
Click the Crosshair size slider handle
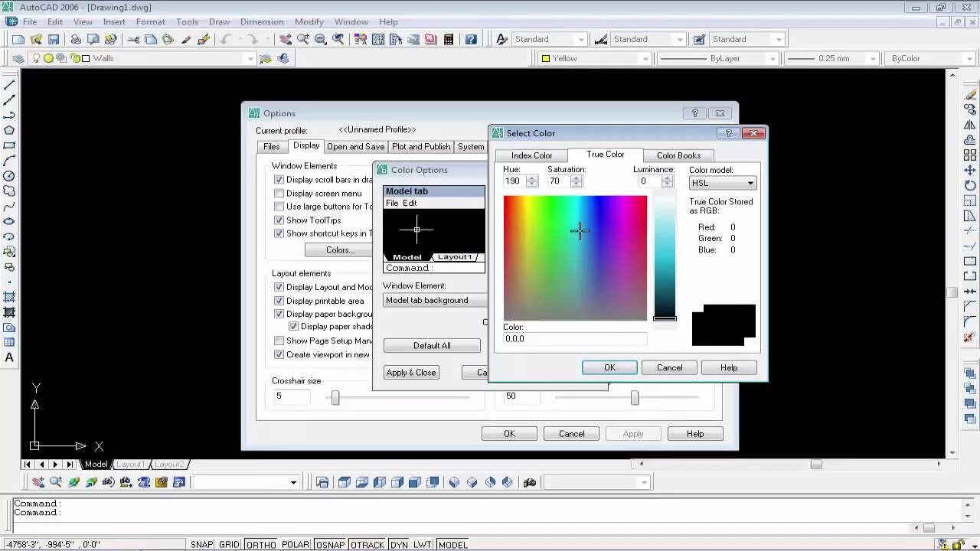pyautogui.click(x=335, y=397)
